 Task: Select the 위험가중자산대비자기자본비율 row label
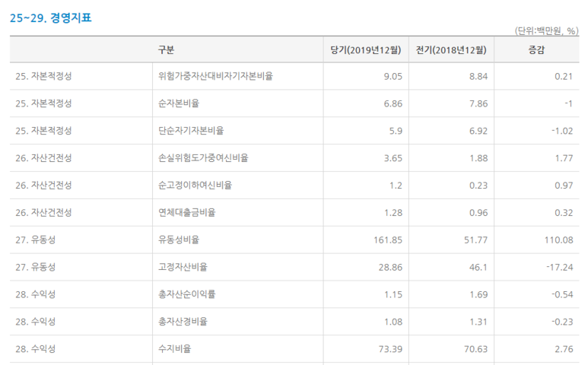215,76
